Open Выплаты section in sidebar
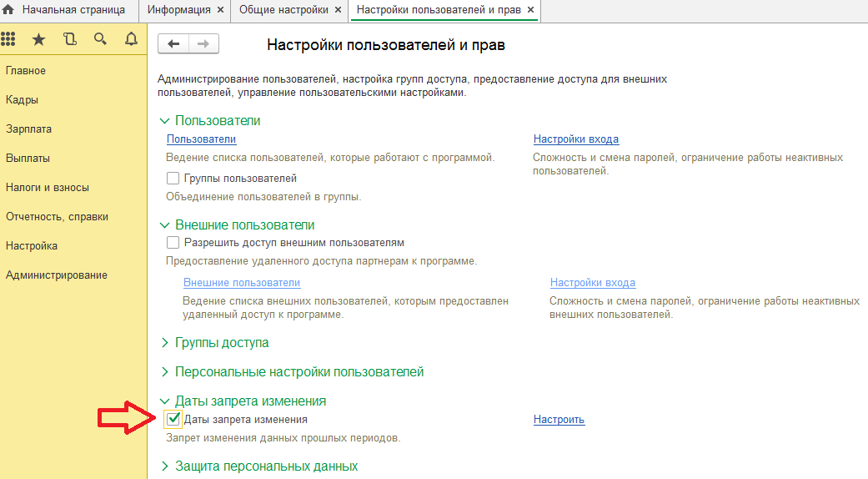This screenshot has width=868, height=479. point(28,159)
